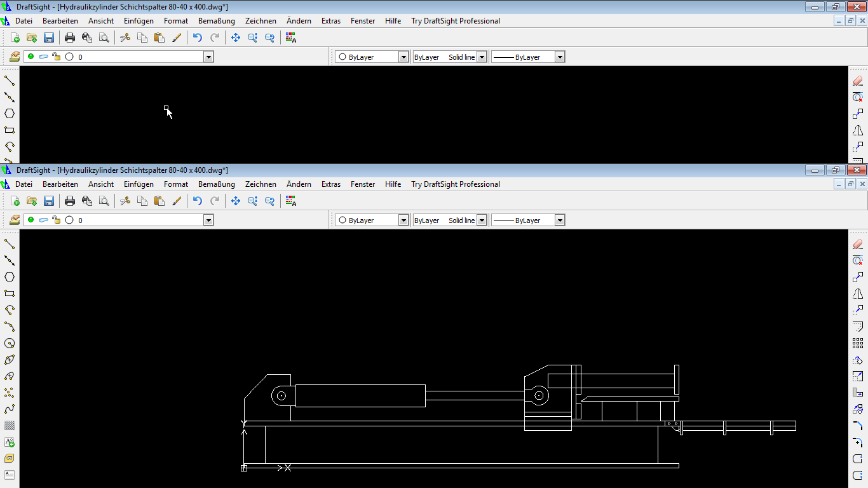This screenshot has width=868, height=488.
Task: Select the Ellipse drawing tool
Action: tap(10, 360)
